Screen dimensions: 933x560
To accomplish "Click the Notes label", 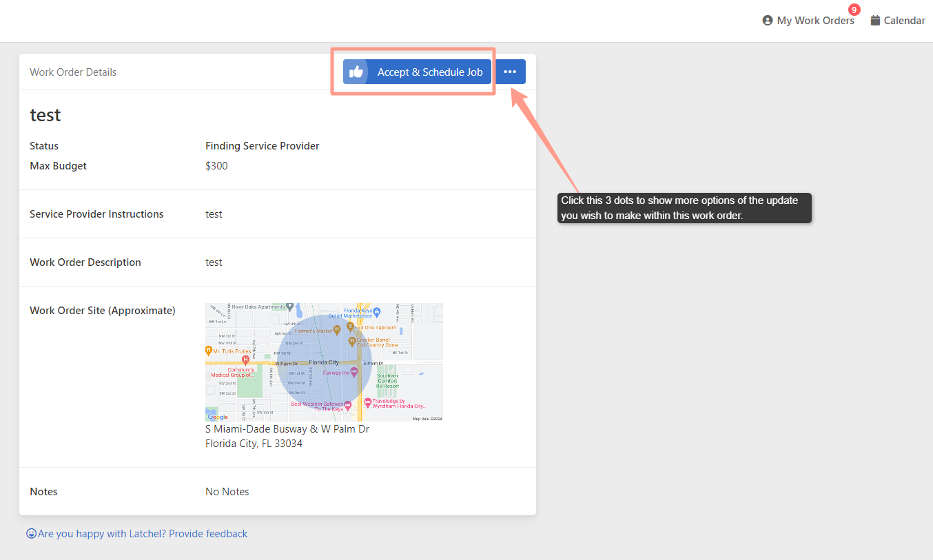I will (x=43, y=492).
